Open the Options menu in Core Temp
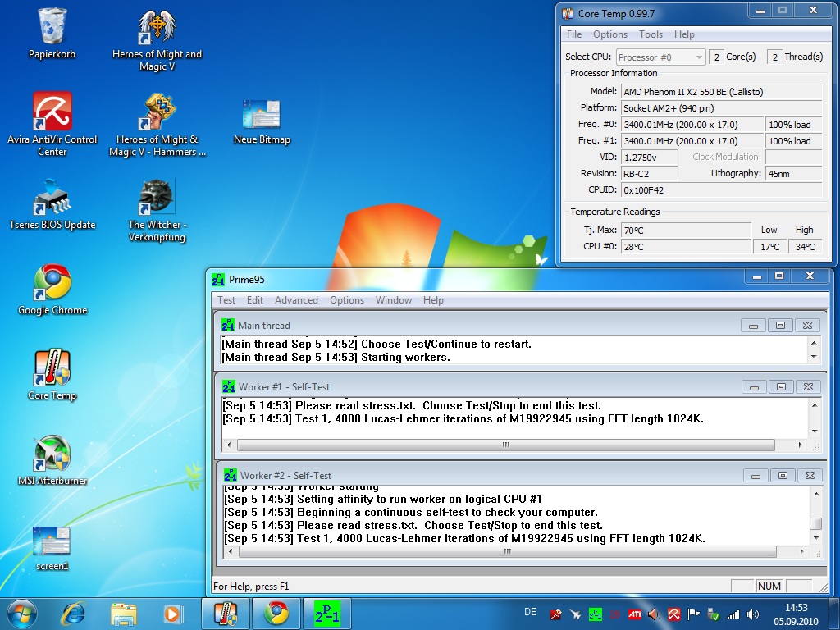Image resolution: width=840 pixels, height=630 pixels. coord(610,34)
